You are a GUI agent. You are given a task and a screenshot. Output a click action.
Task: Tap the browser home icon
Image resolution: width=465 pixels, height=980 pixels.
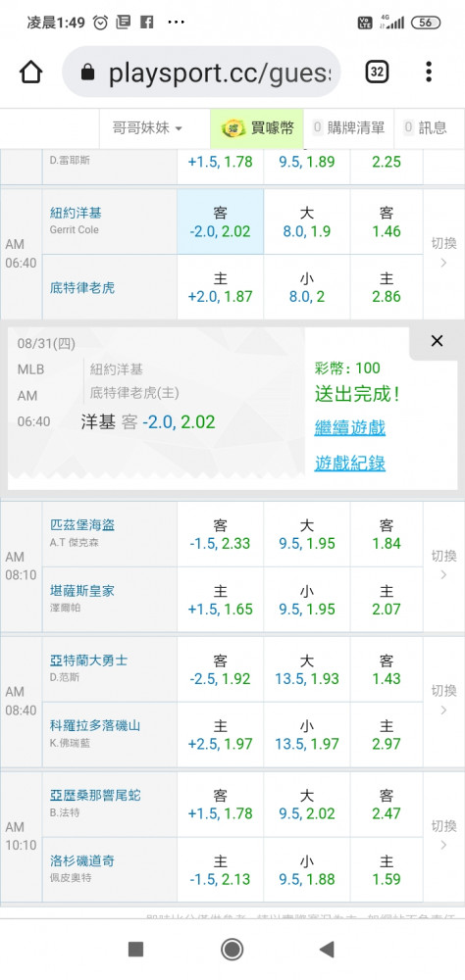[30, 73]
